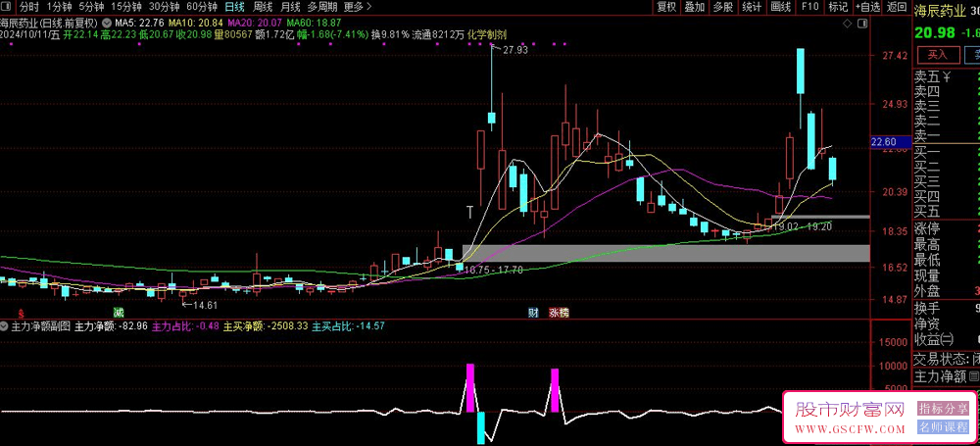The height and width of the screenshot is (446, 980).
Task: Click the 22.60 price marker on axis
Action: point(890,142)
